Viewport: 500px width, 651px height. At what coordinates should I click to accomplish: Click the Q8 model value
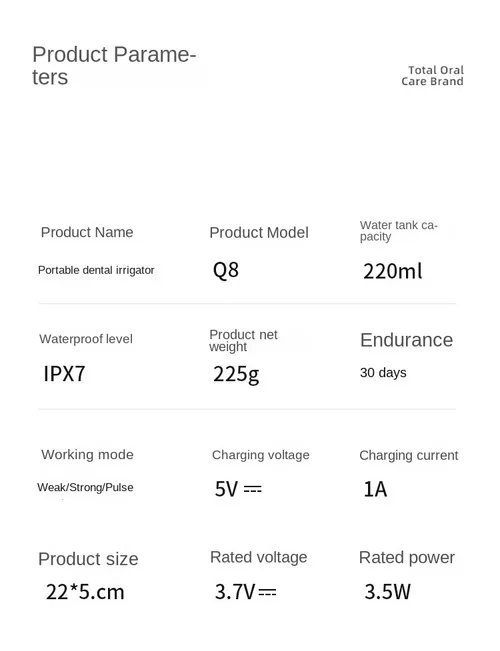[x=225, y=270]
